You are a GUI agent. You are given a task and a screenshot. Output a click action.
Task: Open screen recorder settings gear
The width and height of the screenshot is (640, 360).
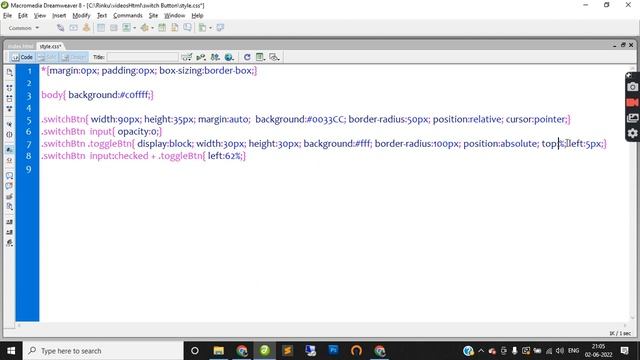(x=632, y=133)
